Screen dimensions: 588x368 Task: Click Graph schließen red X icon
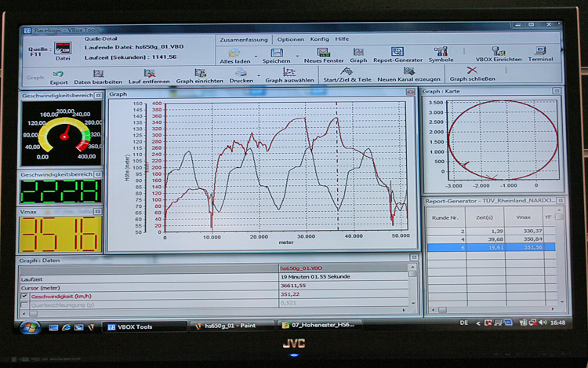tap(471, 71)
